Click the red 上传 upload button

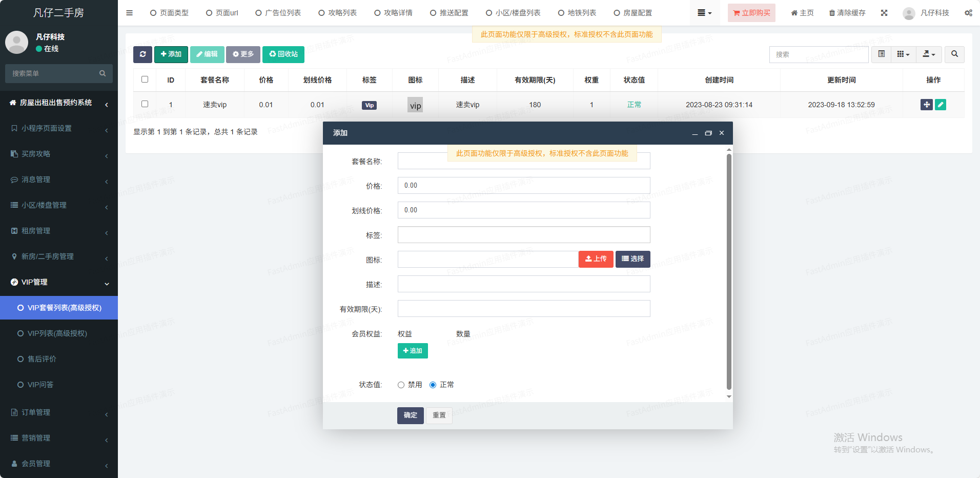[x=596, y=259]
